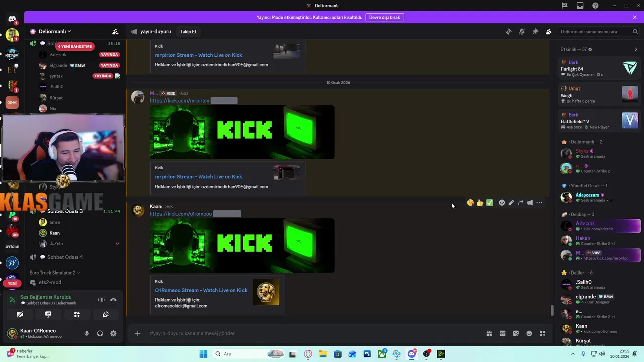Open Berk's Farlight 84 activity card
The image size is (644, 362).
tap(600, 68)
